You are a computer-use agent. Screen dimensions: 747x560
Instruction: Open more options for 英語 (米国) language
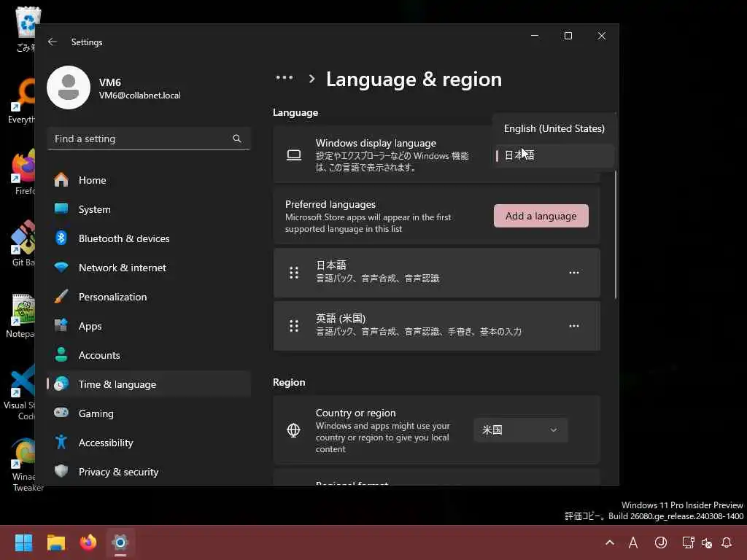[x=573, y=326]
